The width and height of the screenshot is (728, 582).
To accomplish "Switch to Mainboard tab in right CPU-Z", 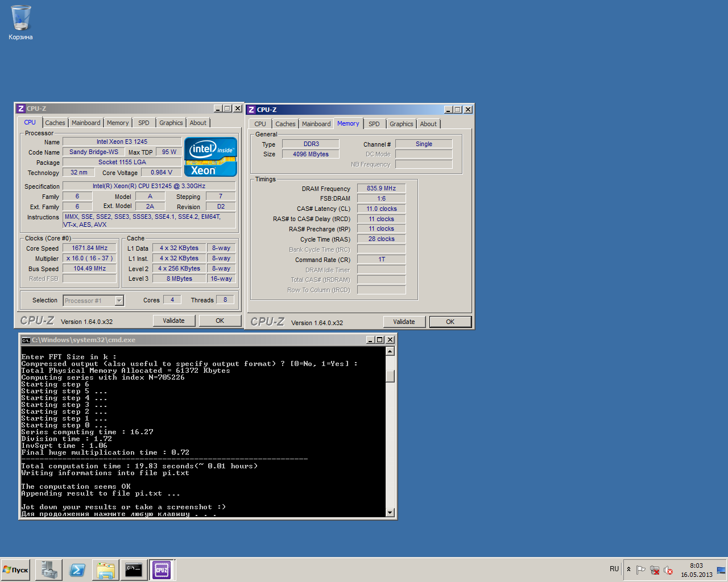I will pyautogui.click(x=316, y=124).
